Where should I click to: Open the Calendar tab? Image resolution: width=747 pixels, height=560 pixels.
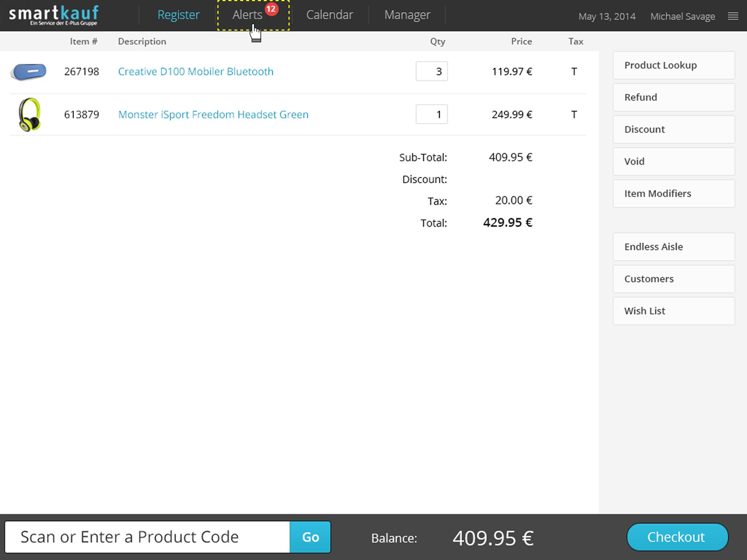point(329,15)
